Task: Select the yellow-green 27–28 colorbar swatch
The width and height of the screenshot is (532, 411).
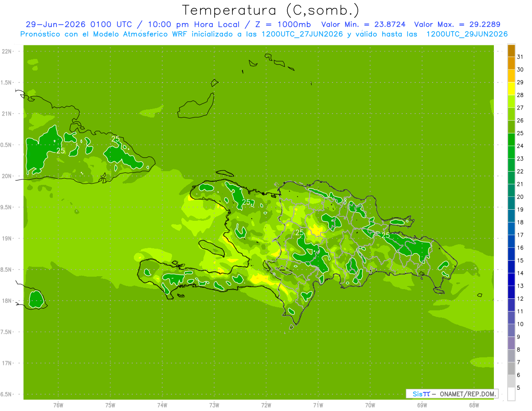Action: [x=511, y=102]
